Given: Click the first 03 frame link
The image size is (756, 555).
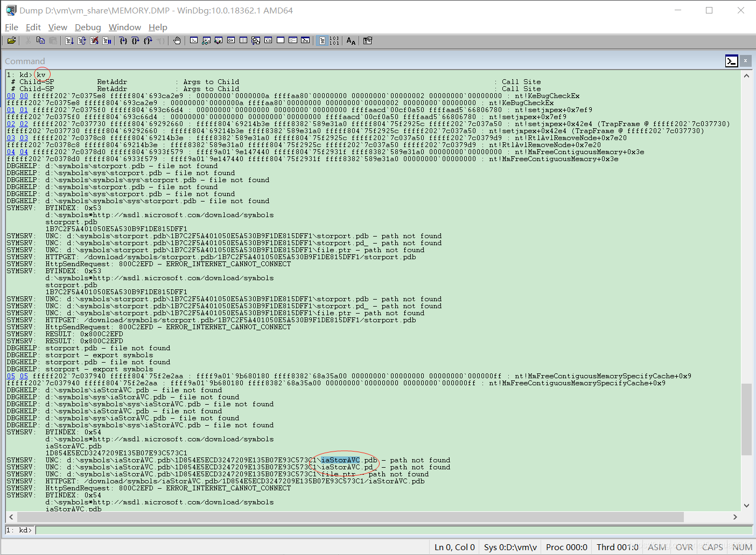Looking at the screenshot, I should pyautogui.click(x=11, y=138).
